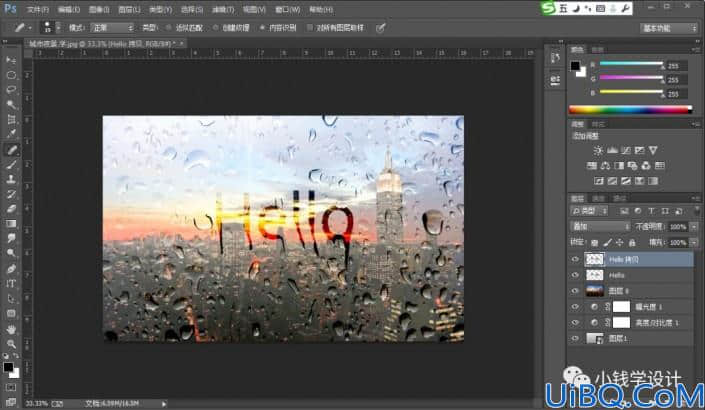Open the layer fill (填充) dropdown arrow
Viewport: 705px width, 410px height.
[x=694, y=243]
